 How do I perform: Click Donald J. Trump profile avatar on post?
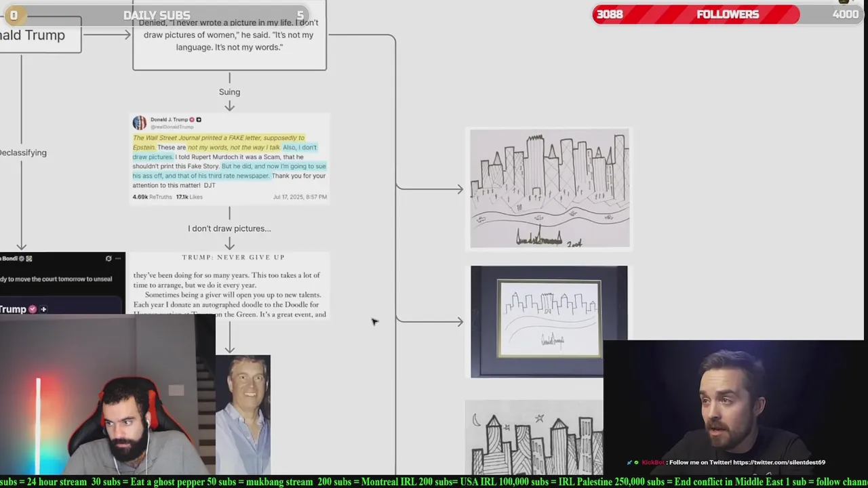tap(140, 123)
